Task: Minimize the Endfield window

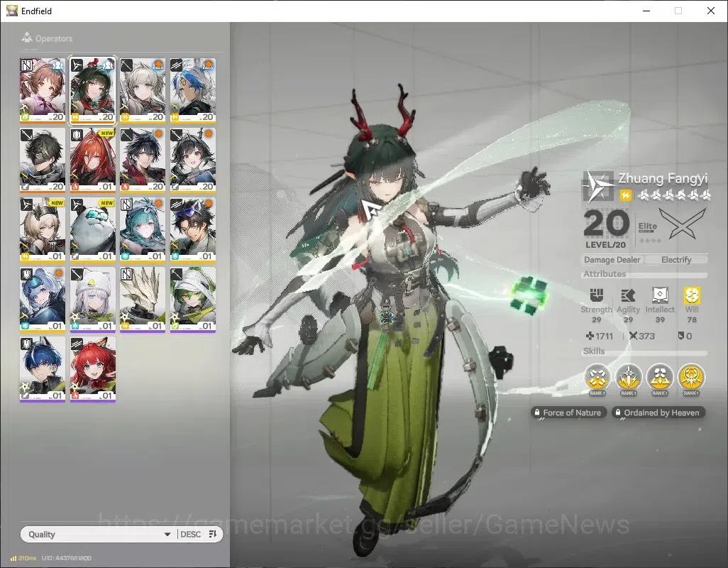Action: point(646,11)
